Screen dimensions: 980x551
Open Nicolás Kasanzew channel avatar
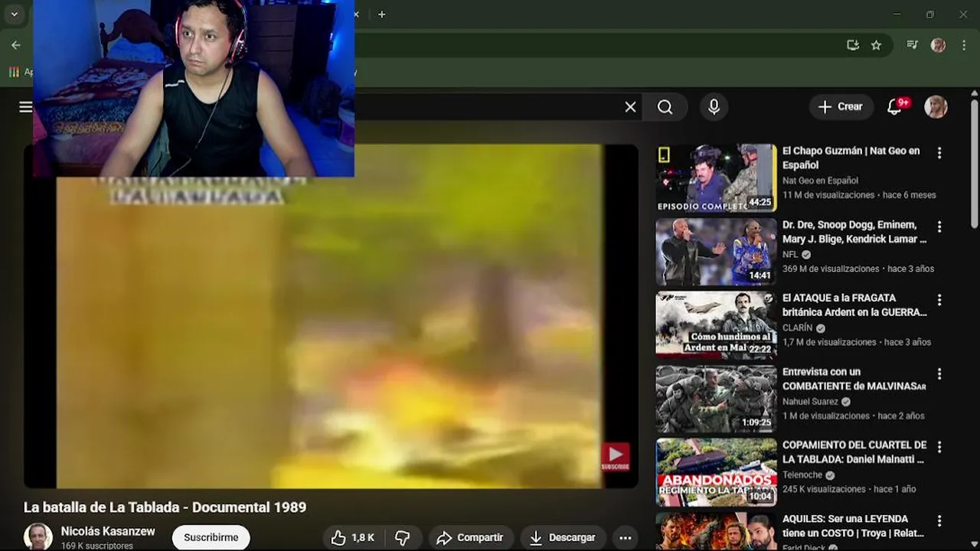38,536
